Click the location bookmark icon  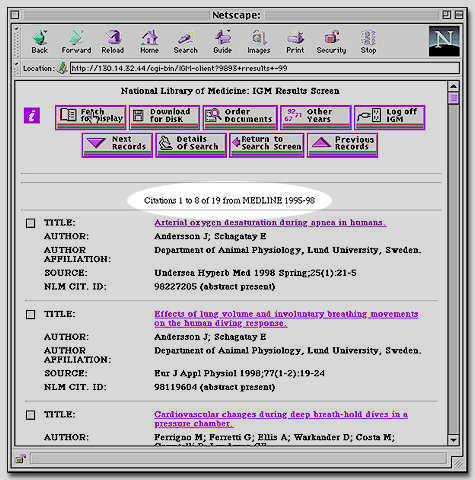point(62,68)
